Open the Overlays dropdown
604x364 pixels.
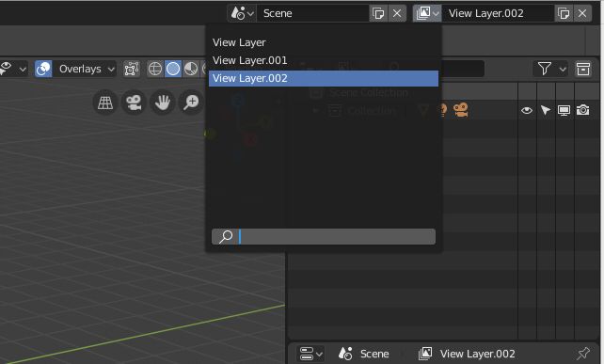click(85, 69)
